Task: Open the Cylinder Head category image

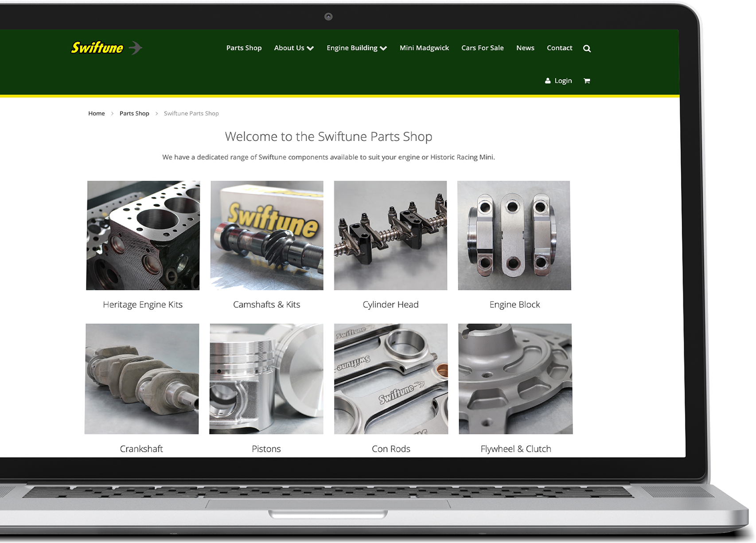Action: click(390, 235)
